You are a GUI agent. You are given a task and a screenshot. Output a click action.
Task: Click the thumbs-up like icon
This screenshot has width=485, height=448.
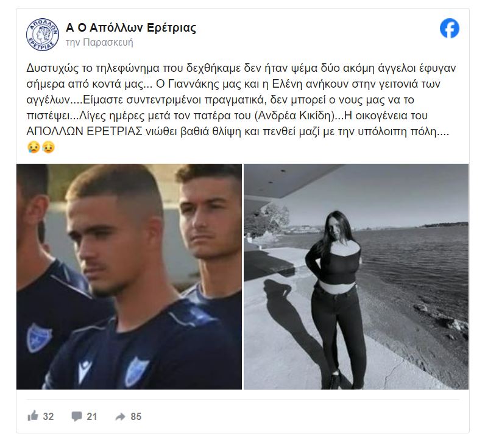[33, 416]
